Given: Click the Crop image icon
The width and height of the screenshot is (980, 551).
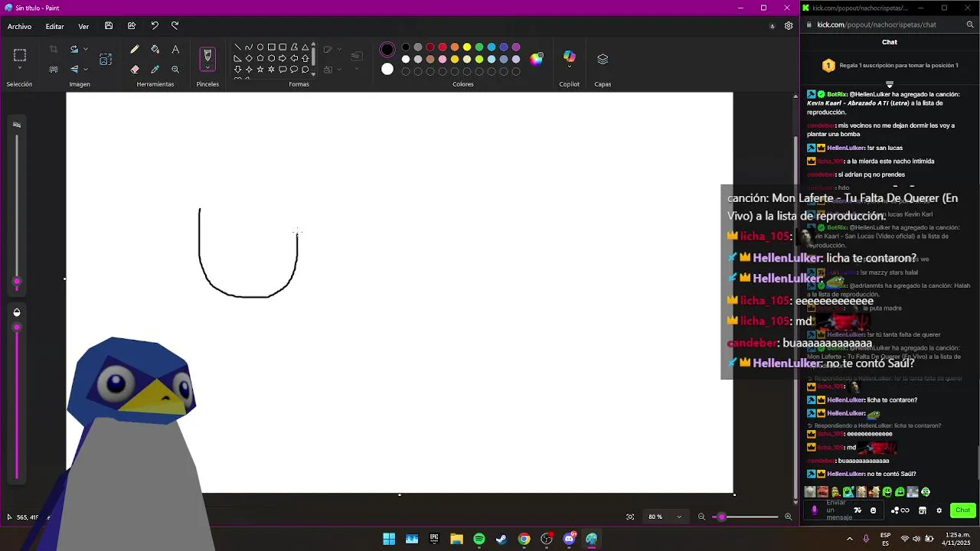Looking at the screenshot, I should pyautogui.click(x=54, y=50).
